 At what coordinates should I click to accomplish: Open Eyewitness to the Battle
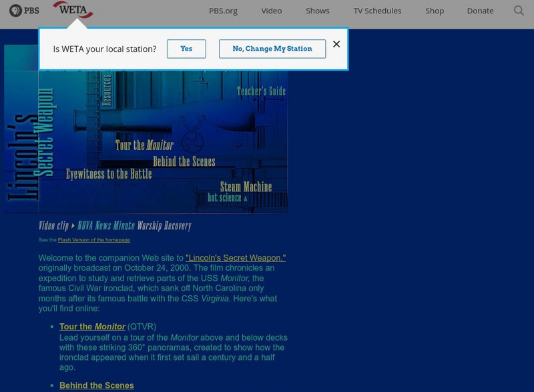(109, 174)
